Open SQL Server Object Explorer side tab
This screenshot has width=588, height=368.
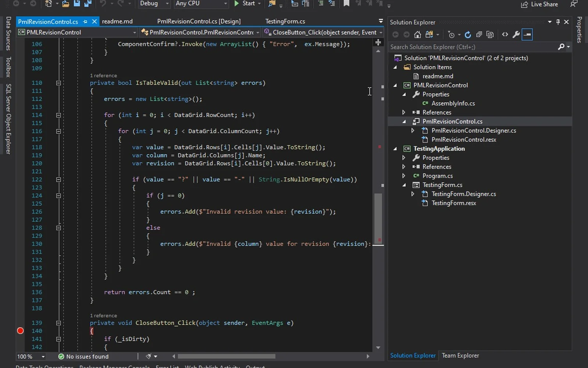[8, 119]
